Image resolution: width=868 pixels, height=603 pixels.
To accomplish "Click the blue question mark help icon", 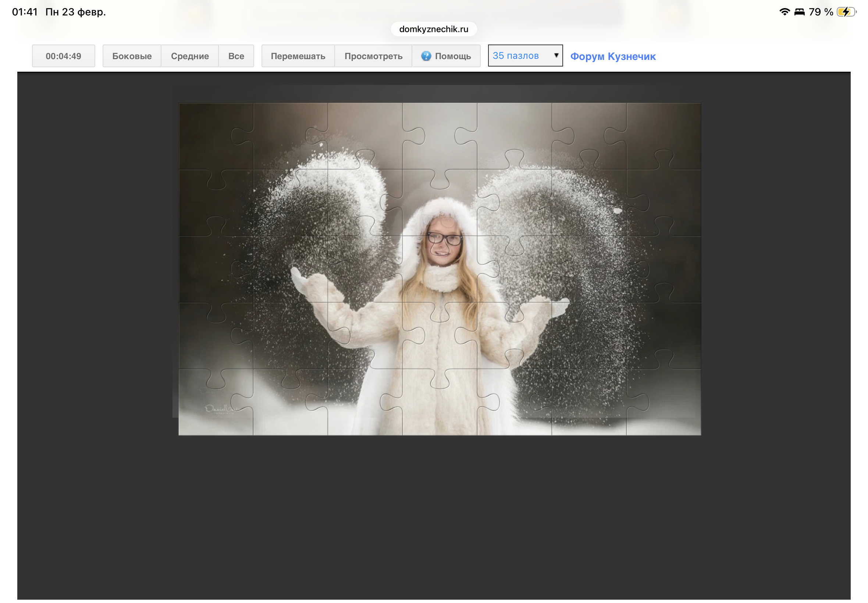I will coord(426,56).
